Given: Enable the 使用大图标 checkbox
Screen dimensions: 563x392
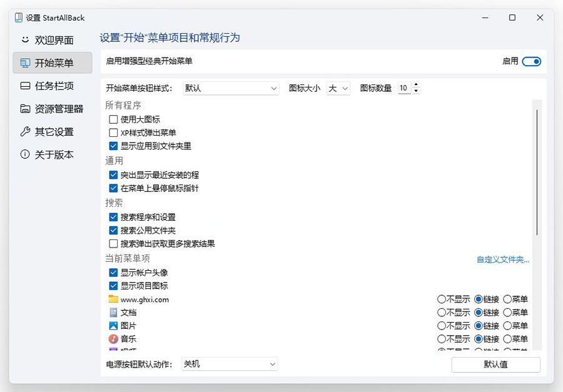Looking at the screenshot, I should (113, 119).
